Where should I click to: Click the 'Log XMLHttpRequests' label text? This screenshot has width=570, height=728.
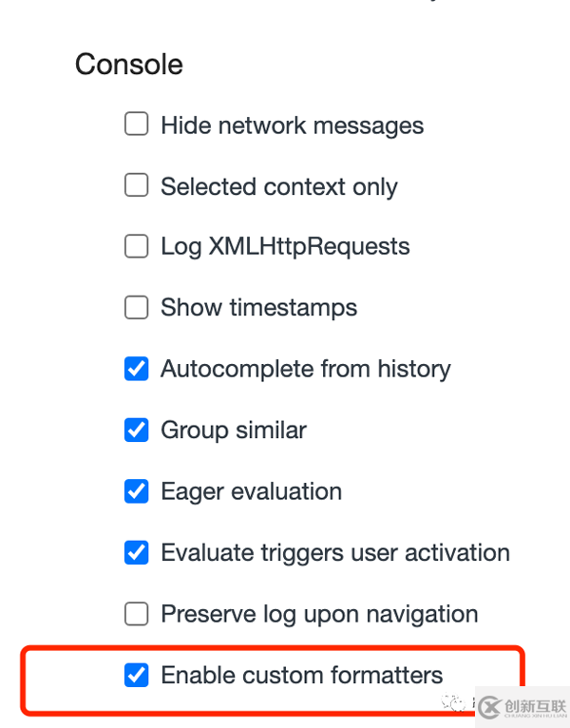click(x=285, y=247)
